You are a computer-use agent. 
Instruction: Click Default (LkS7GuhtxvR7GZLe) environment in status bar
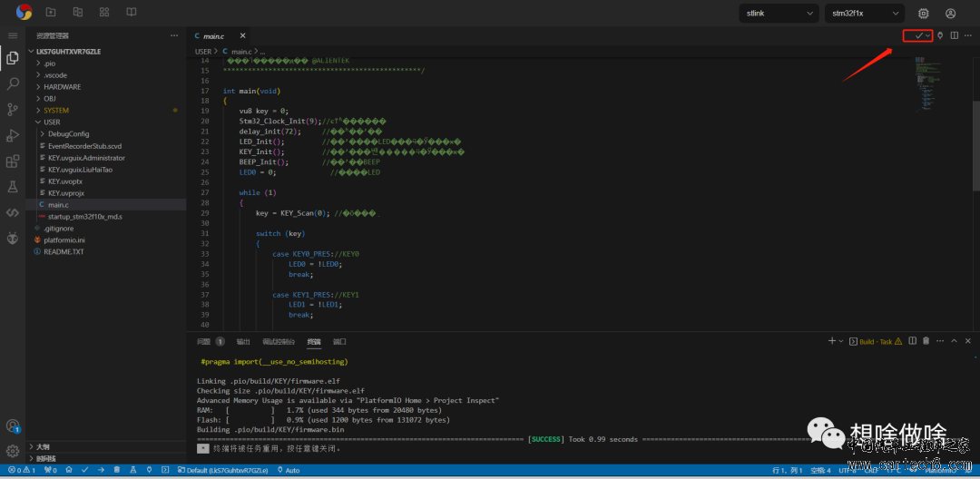[x=222, y=470]
